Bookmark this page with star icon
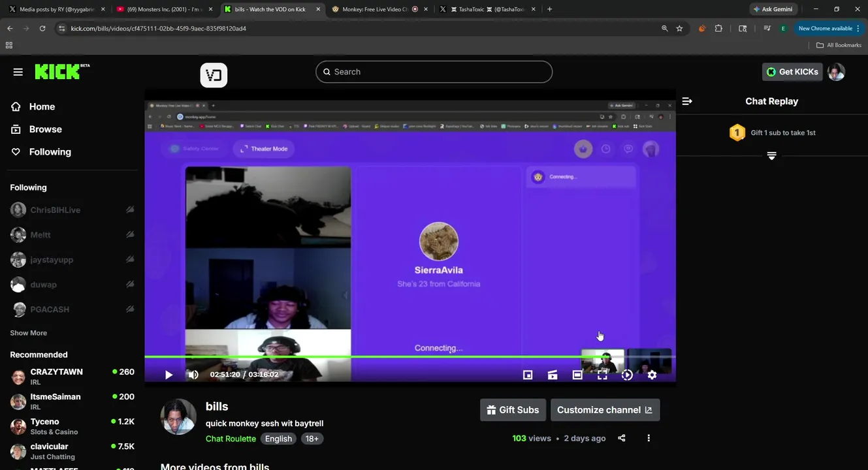868x470 pixels. click(x=679, y=28)
